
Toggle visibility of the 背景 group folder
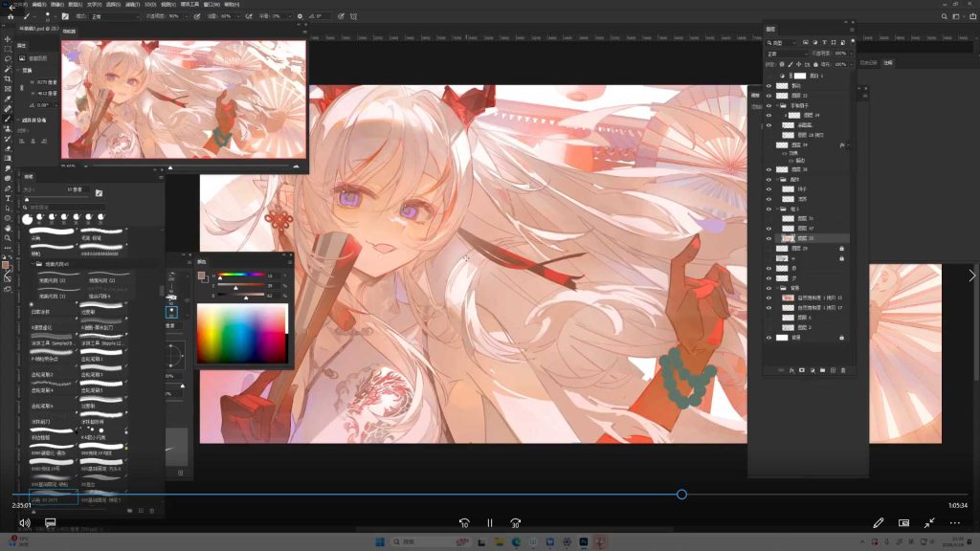768,288
